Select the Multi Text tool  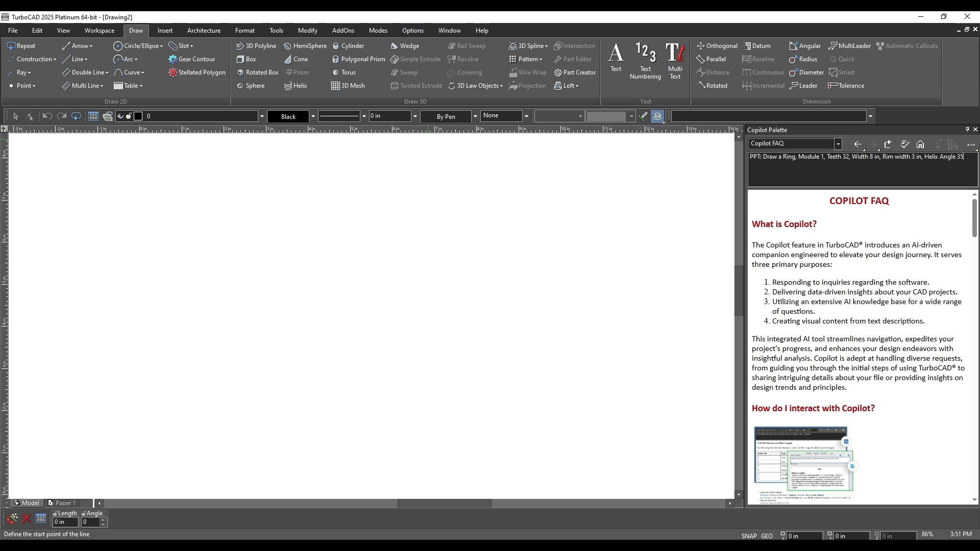(x=675, y=61)
